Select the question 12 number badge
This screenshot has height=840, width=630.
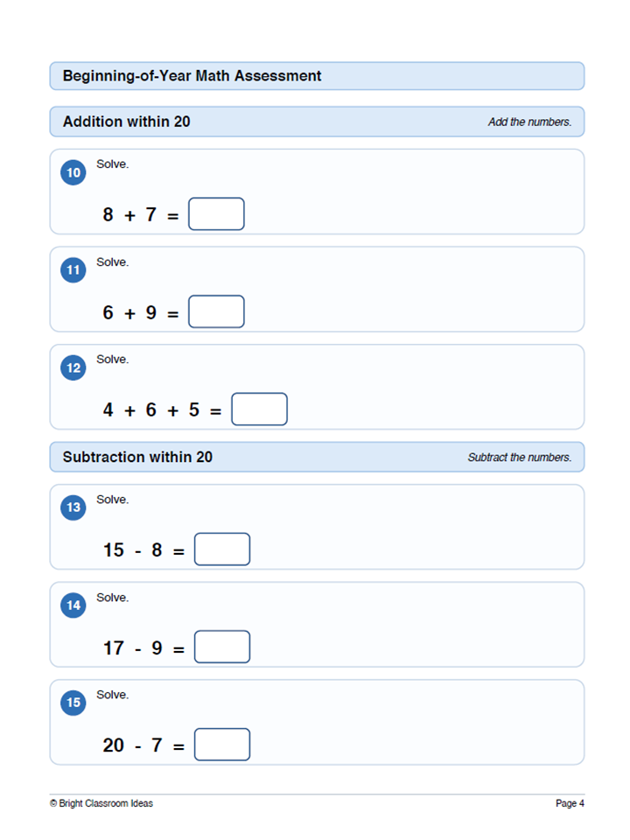73,368
